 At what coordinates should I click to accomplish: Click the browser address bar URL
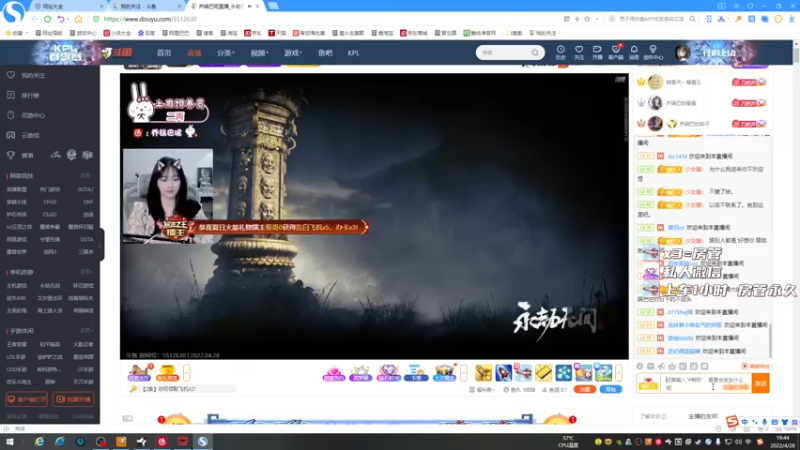click(x=150, y=19)
